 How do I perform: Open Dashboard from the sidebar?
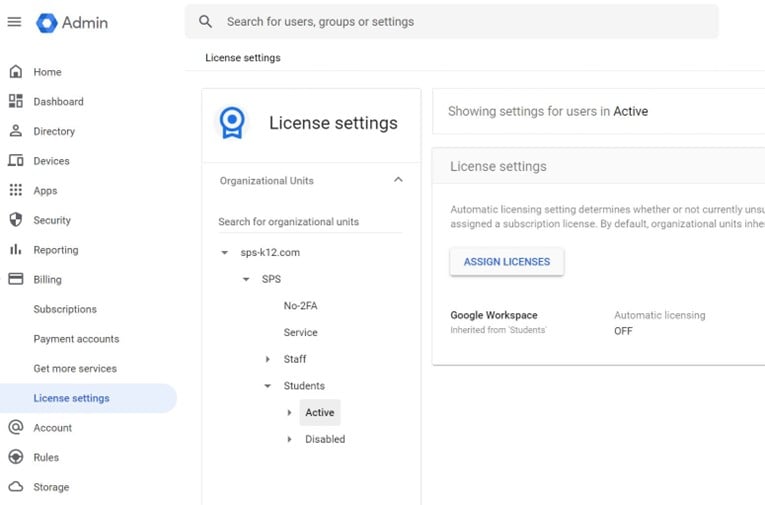pyautogui.click(x=59, y=101)
